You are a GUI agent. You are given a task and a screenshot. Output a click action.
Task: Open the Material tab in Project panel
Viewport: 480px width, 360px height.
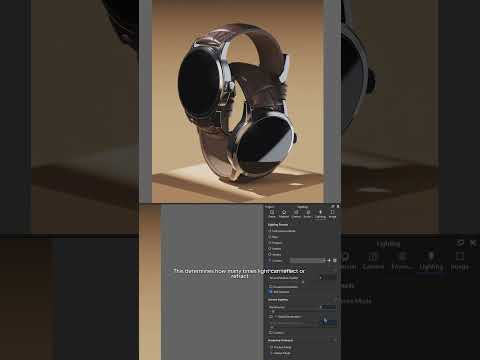pyautogui.click(x=284, y=214)
